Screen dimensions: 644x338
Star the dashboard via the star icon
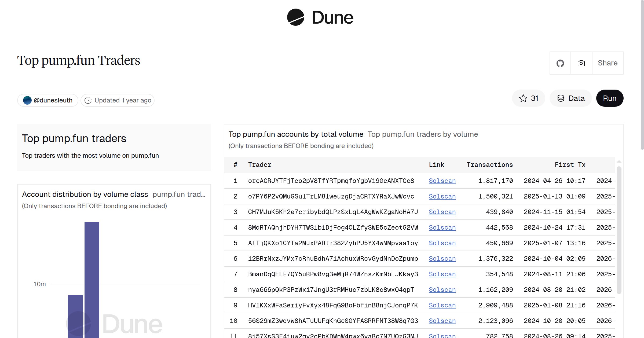(523, 98)
